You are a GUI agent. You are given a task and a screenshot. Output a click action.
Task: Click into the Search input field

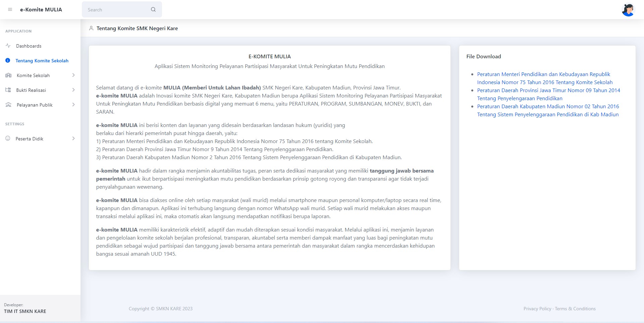tap(116, 10)
